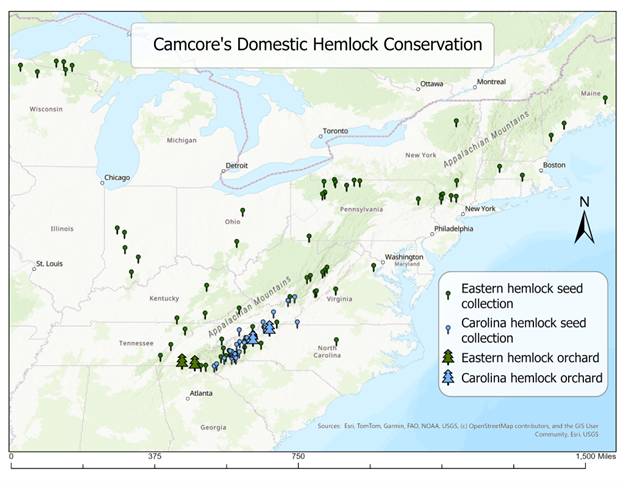Click the "New York" state label
Screen dimensions: 624x483
pyautogui.click(x=421, y=155)
